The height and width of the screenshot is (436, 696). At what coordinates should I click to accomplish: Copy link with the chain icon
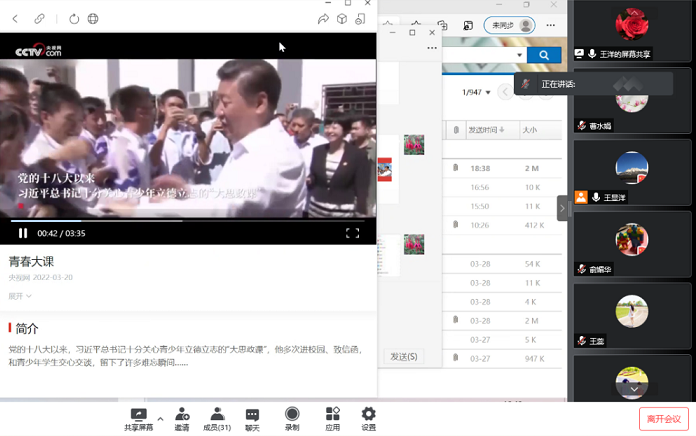click(39, 19)
